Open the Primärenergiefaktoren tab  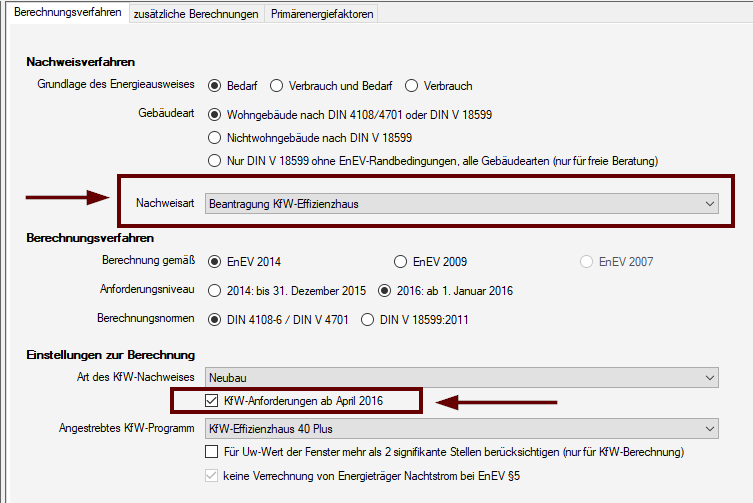(x=322, y=14)
